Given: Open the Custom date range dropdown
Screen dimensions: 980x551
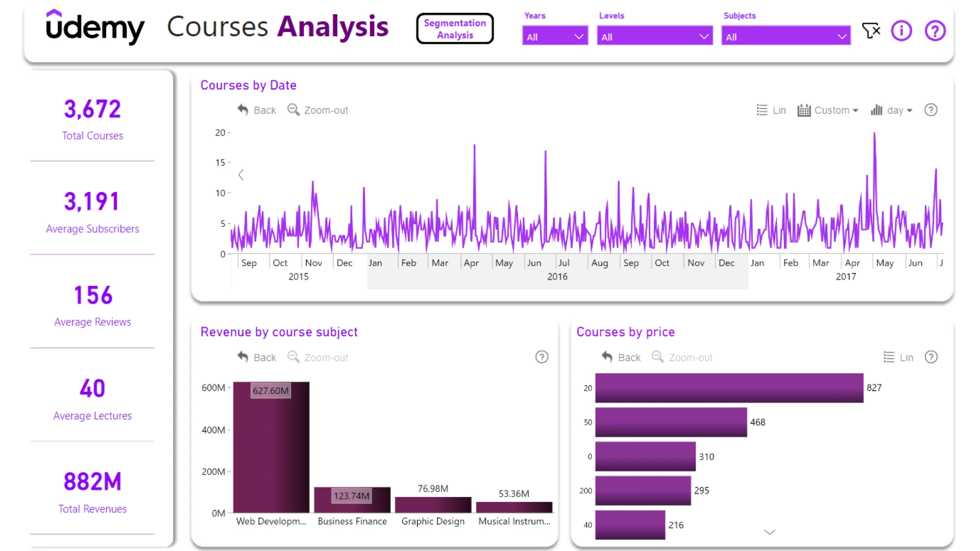Looking at the screenshot, I should (x=828, y=110).
